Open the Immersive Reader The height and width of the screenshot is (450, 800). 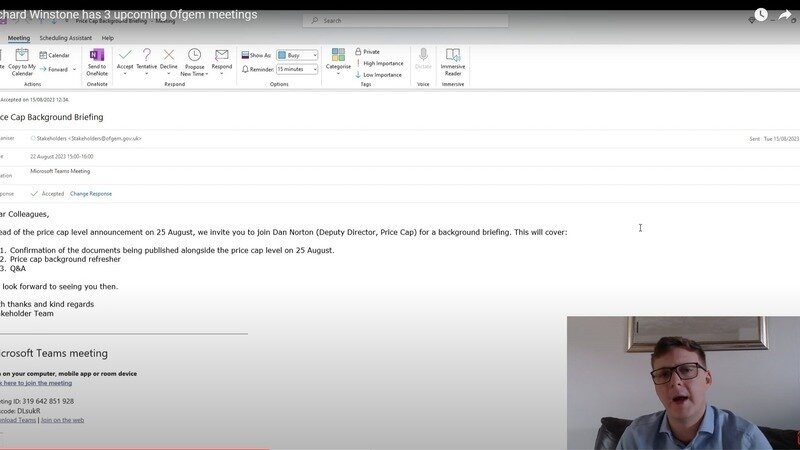coord(453,61)
